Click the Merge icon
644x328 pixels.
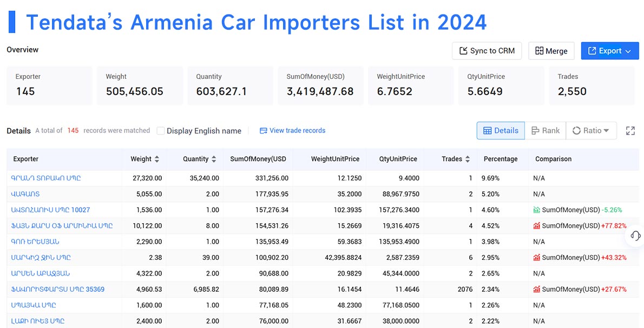tap(540, 51)
